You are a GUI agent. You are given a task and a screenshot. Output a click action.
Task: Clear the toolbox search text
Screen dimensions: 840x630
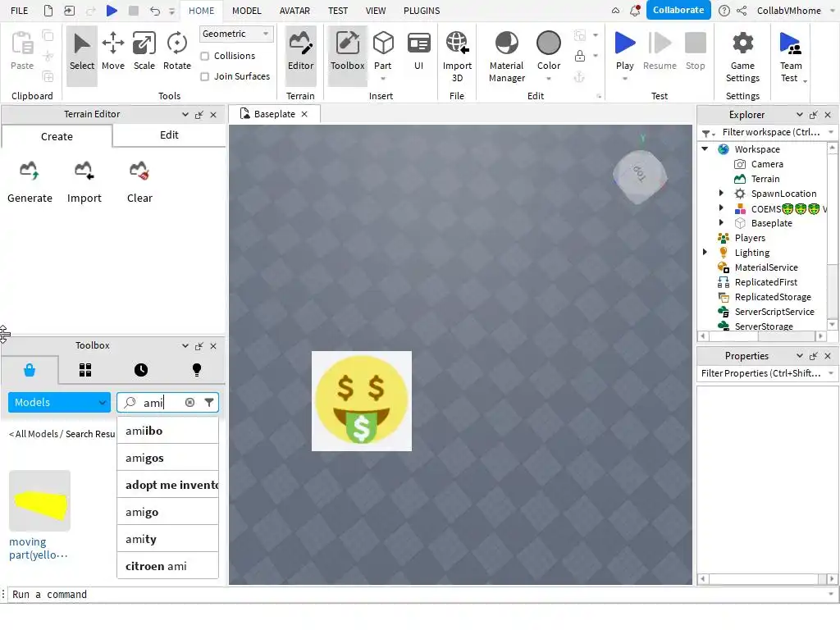189,402
